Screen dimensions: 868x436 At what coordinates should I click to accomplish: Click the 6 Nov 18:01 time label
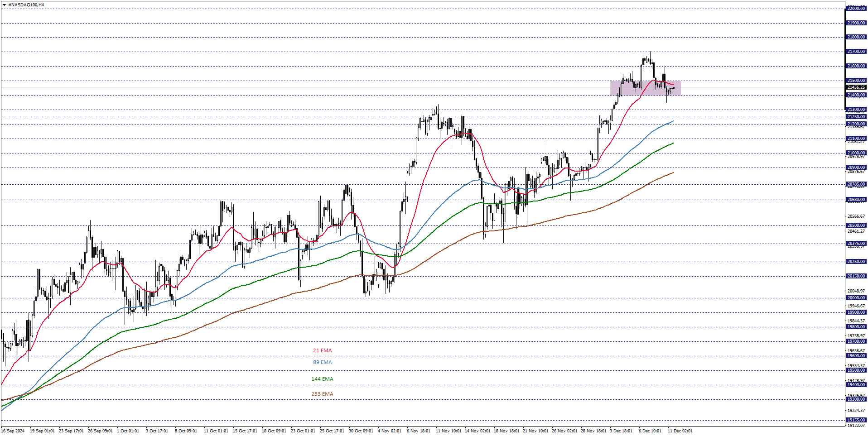click(x=419, y=431)
